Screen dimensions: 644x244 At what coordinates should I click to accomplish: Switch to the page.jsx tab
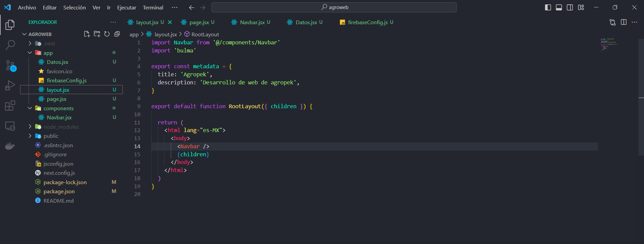pyautogui.click(x=199, y=22)
